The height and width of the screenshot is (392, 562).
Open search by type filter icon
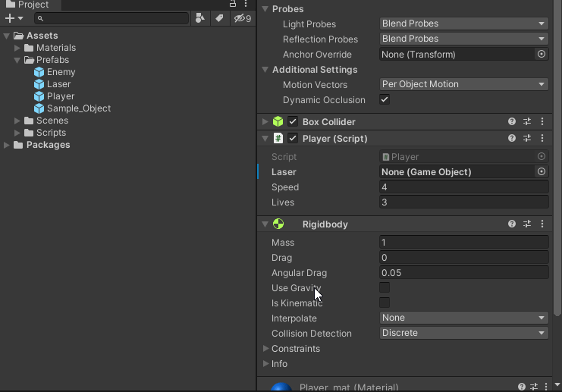(200, 18)
